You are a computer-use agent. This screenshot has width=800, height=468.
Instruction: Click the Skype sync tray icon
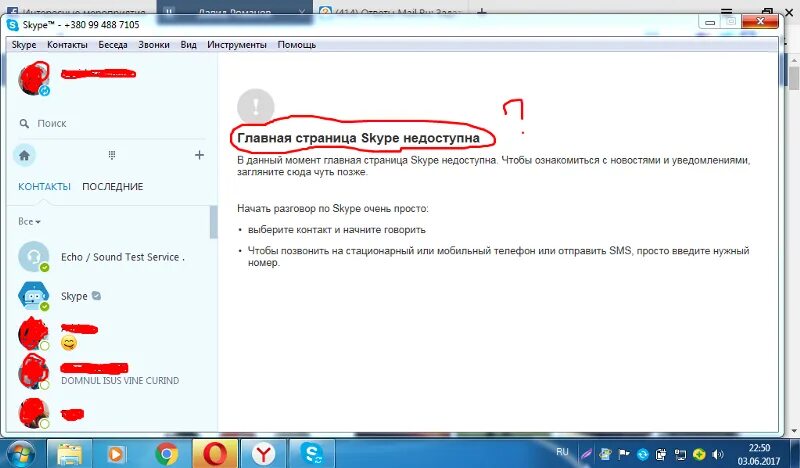click(x=642, y=454)
